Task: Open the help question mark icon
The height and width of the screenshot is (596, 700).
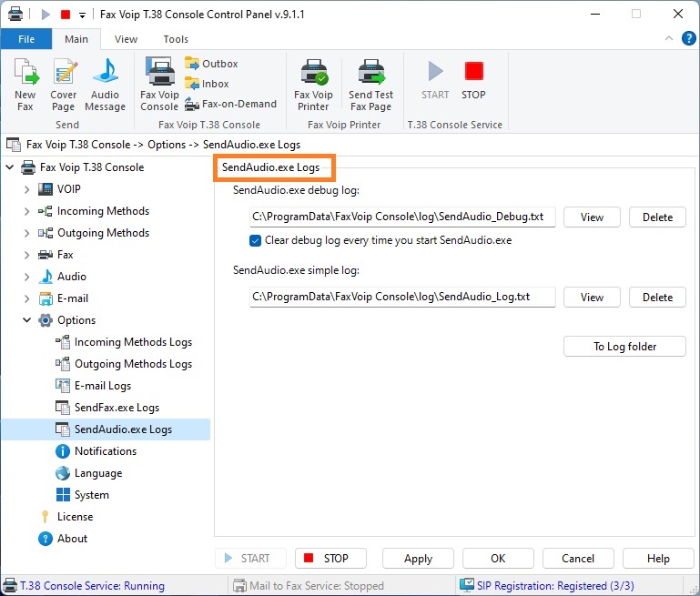Action: coord(688,38)
